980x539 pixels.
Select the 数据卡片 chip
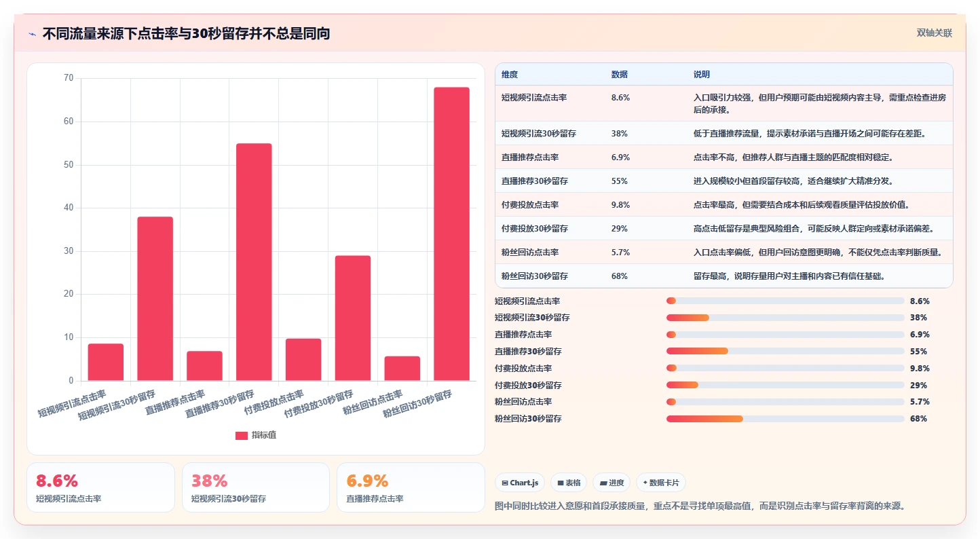661,483
